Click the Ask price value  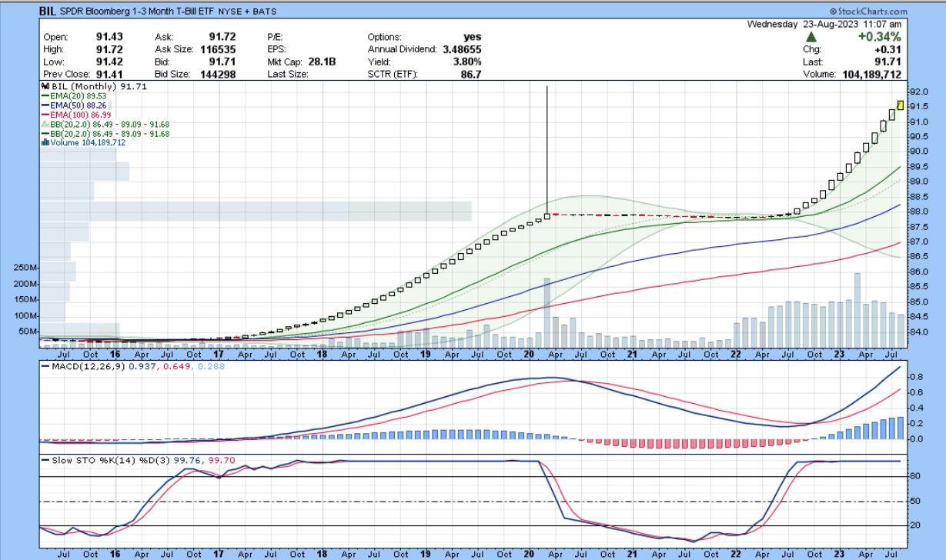222,37
